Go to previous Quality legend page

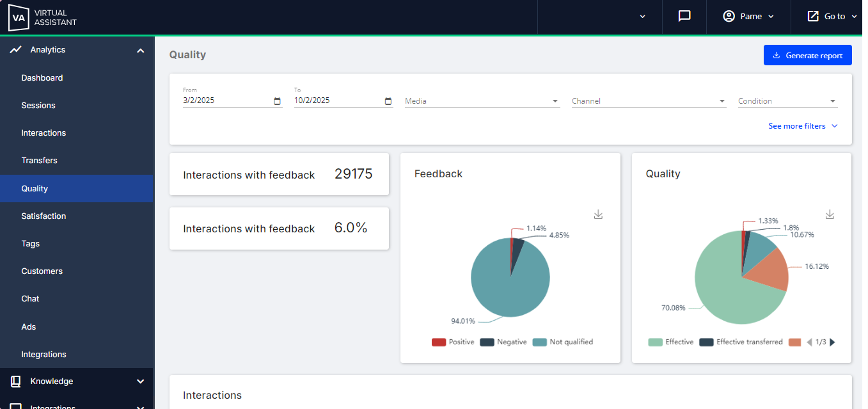click(809, 342)
